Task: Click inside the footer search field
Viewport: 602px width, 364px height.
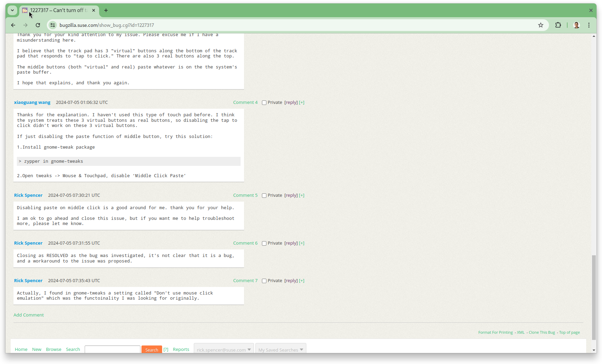Action: 112,349
